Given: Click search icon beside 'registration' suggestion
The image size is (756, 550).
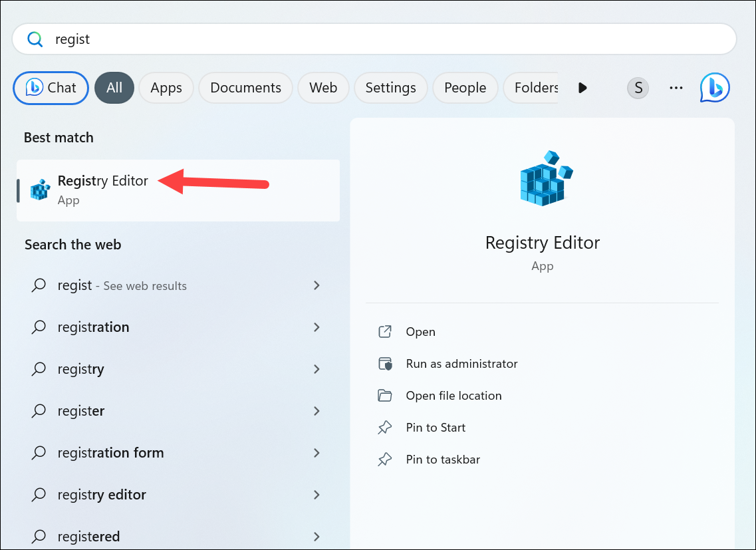Looking at the screenshot, I should [39, 327].
